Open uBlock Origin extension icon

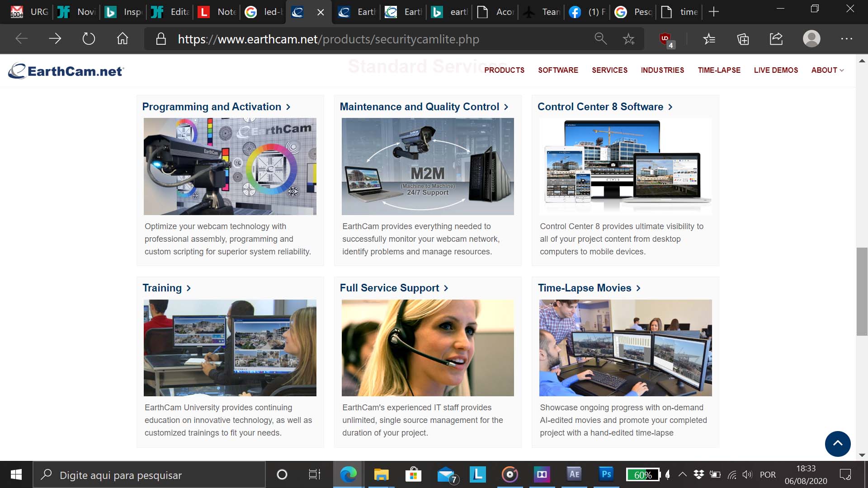point(666,40)
